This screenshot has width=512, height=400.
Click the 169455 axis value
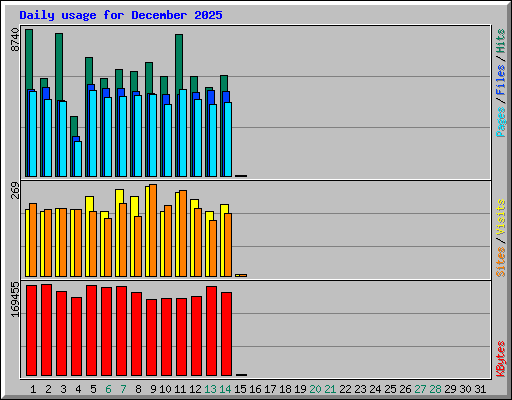tap(15, 299)
